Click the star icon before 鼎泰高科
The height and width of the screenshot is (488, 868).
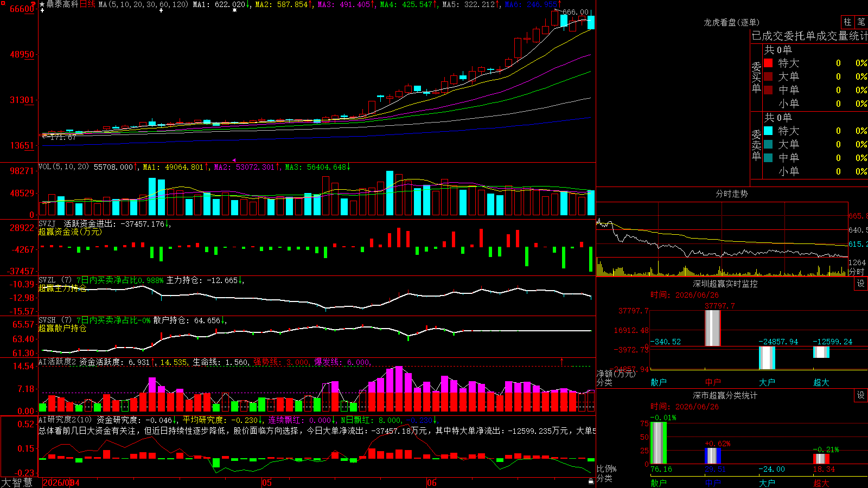pos(42,4)
